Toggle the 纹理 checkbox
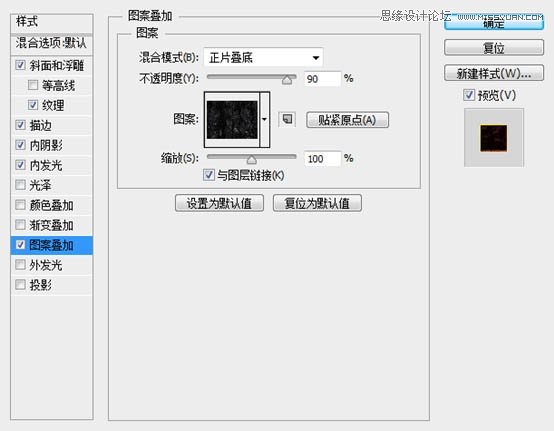The height and width of the screenshot is (431, 554). coord(33,105)
